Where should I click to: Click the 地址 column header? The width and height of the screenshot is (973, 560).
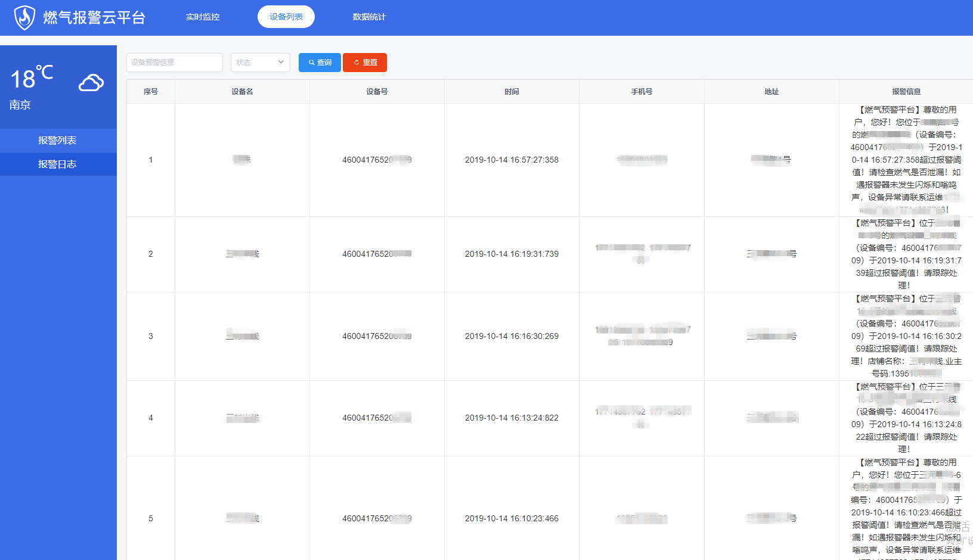[771, 92]
